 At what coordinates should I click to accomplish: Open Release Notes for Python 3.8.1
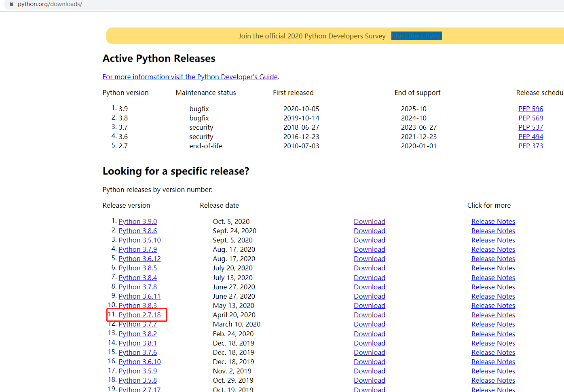pos(493,343)
